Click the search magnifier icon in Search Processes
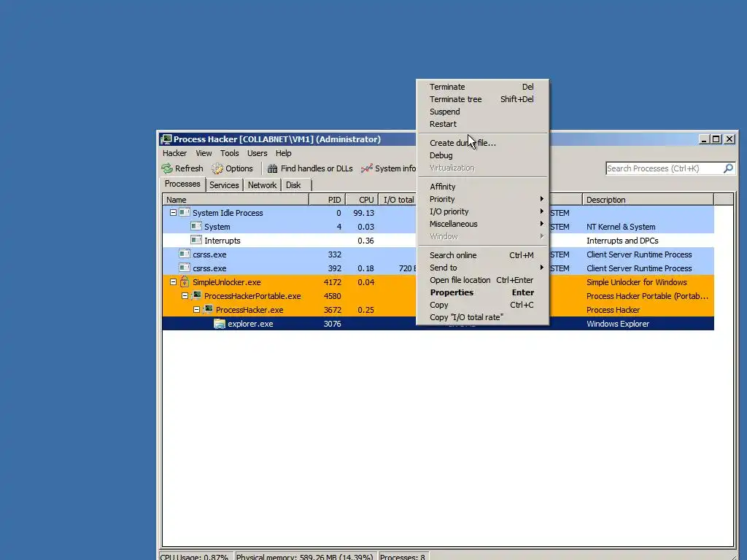The width and height of the screenshot is (747, 560). click(728, 168)
